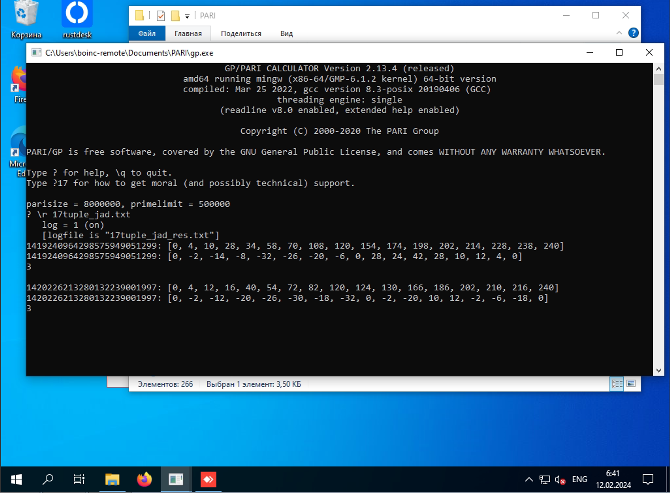
Task: Minimize the PARI Explorer window
Action: click(566, 15)
